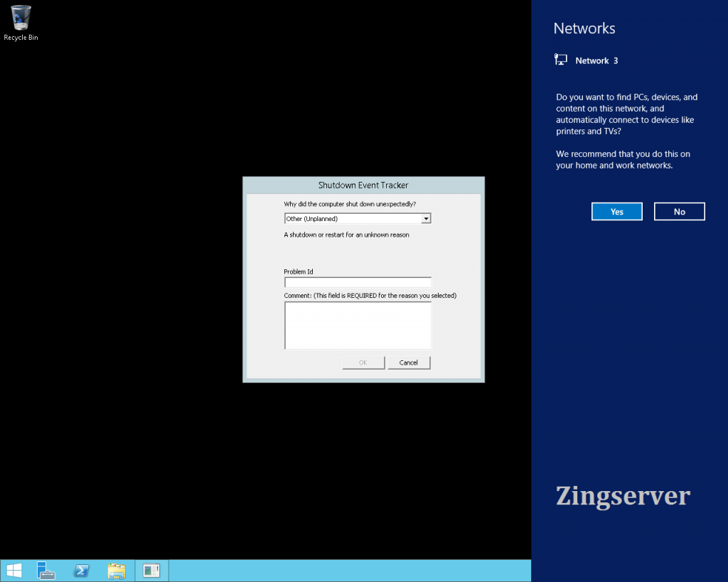Select the Shutdown Event Tracker title bar

363,185
